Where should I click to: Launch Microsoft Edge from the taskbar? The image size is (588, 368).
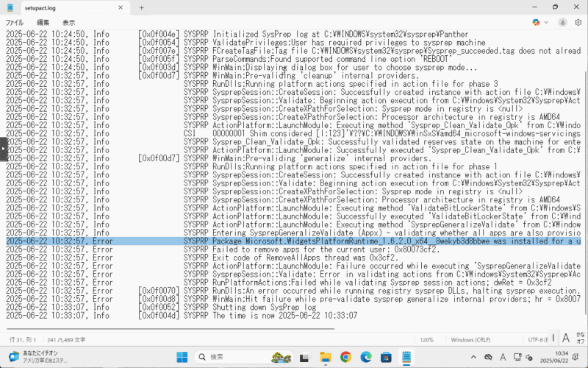click(x=365, y=357)
